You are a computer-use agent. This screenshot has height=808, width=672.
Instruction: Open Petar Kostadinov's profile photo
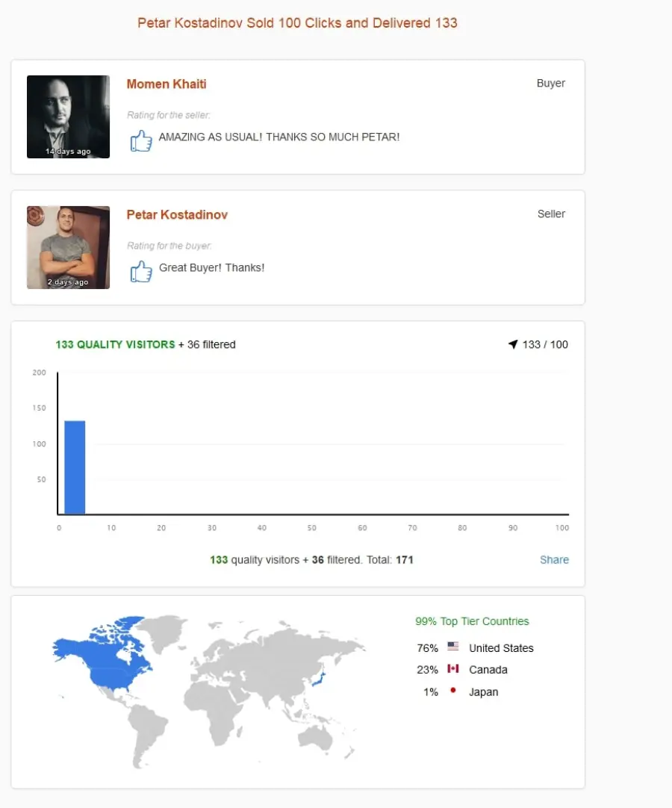pos(68,247)
